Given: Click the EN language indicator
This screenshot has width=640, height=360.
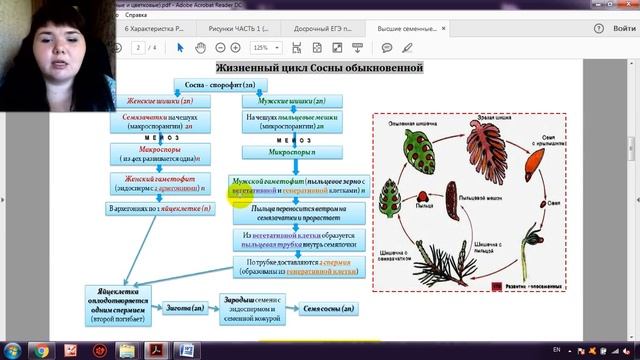Looking at the screenshot, I should tap(557, 350).
